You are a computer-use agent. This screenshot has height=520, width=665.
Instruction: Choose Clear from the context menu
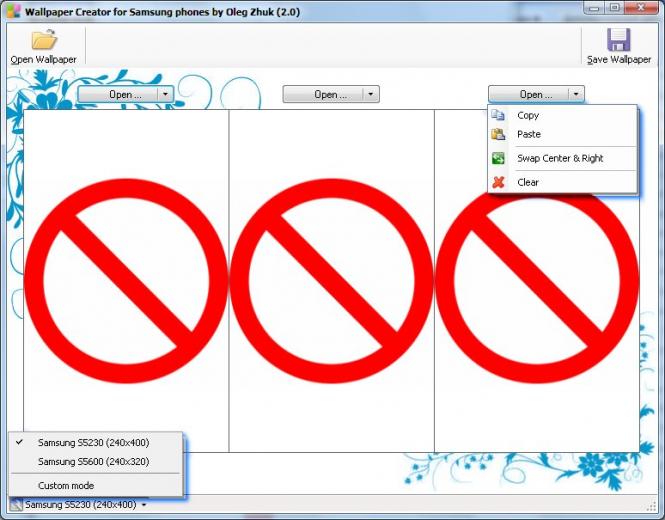pyautogui.click(x=562, y=182)
